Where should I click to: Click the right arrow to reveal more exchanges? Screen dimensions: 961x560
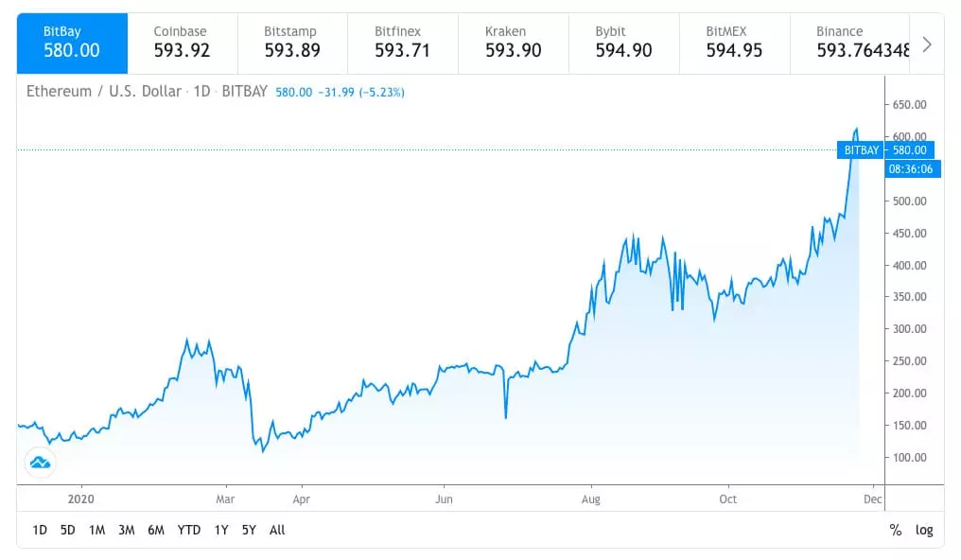coord(926,43)
